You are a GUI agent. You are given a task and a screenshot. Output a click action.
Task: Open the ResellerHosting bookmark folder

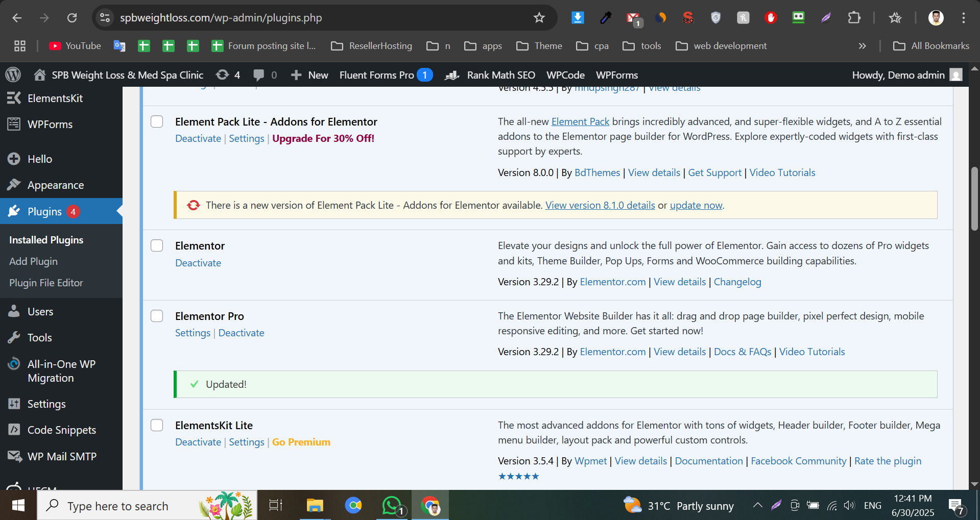point(372,46)
